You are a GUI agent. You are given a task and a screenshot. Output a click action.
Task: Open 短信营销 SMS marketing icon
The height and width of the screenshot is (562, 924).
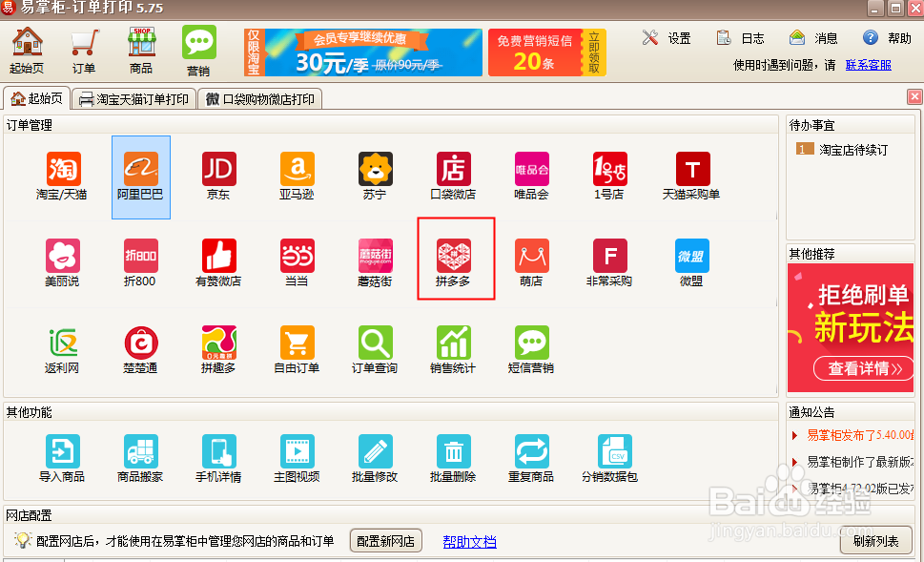531,350
